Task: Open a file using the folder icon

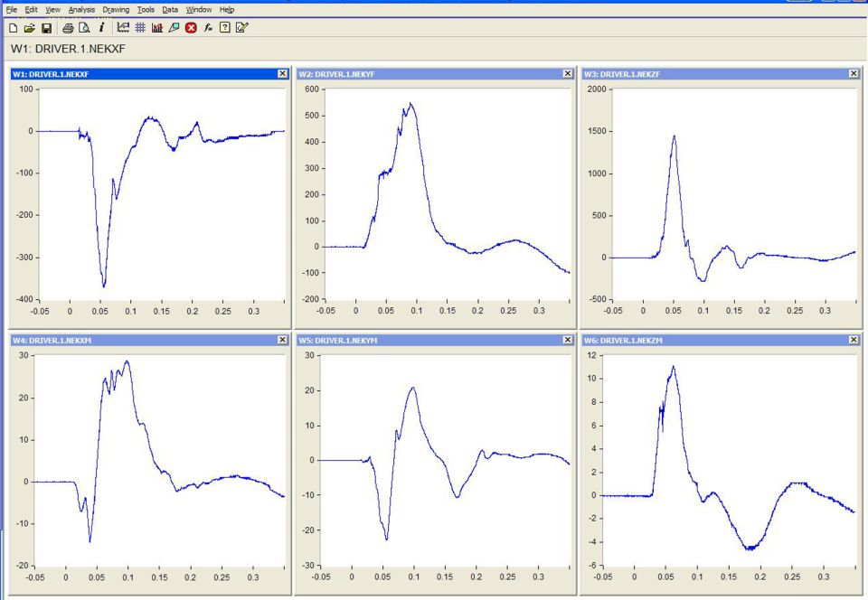Action: click(30, 28)
